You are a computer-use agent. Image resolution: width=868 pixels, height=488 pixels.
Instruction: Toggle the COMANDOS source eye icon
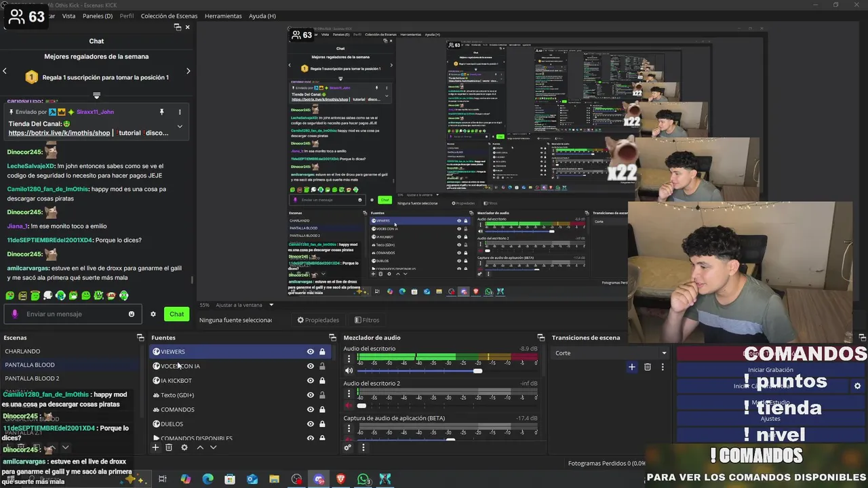click(x=311, y=409)
